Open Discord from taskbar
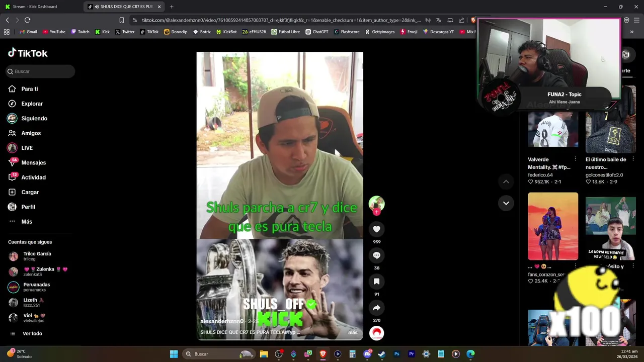This screenshot has height=362, width=644. [x=367, y=354]
